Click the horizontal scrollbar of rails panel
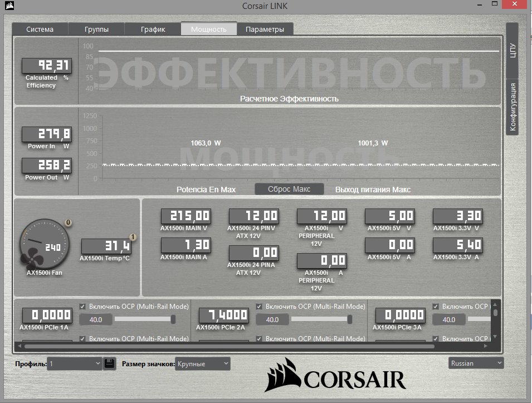Screen dimensions: 532x403 click(230, 346)
